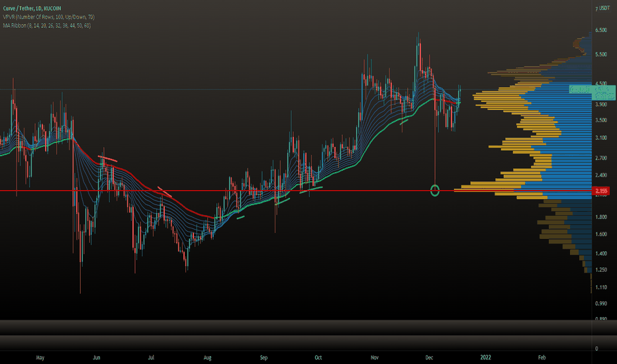The height and width of the screenshot is (364, 617).
Task: Click the May label on time axis
Action: (40, 357)
